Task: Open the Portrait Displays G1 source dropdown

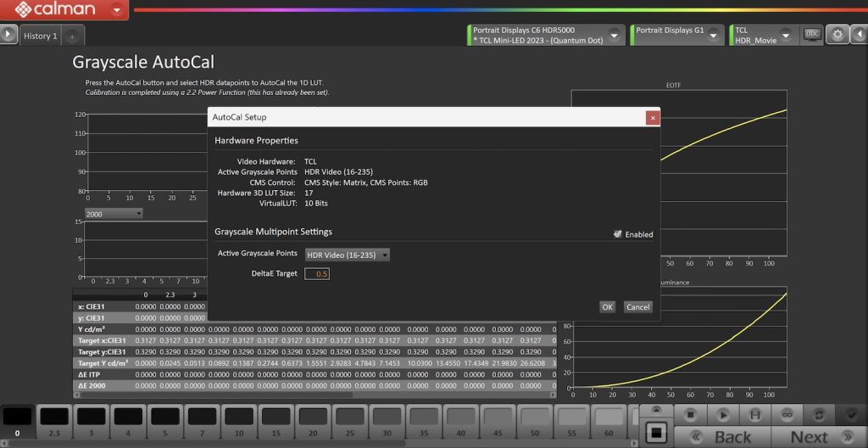Action: (714, 36)
